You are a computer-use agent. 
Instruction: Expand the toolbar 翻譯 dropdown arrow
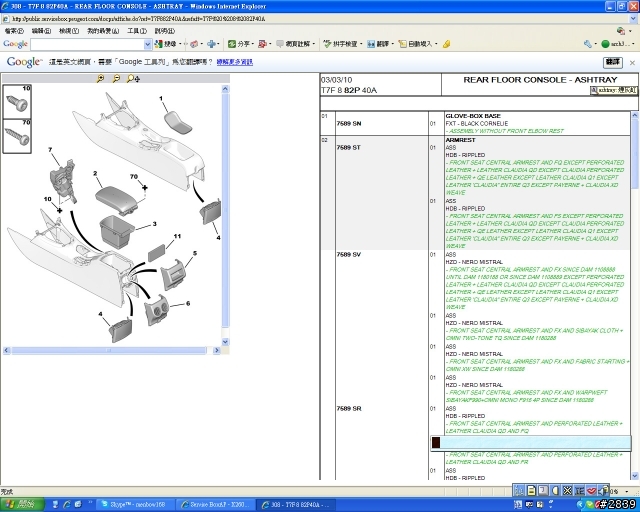(392, 44)
